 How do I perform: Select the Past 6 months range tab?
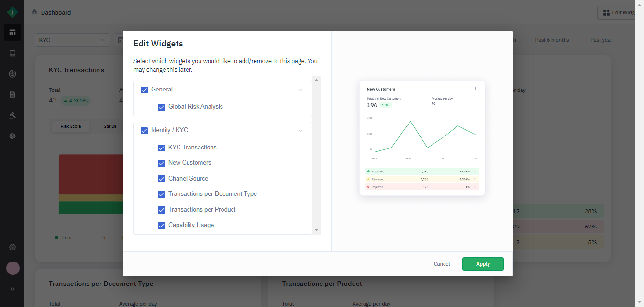pos(552,40)
